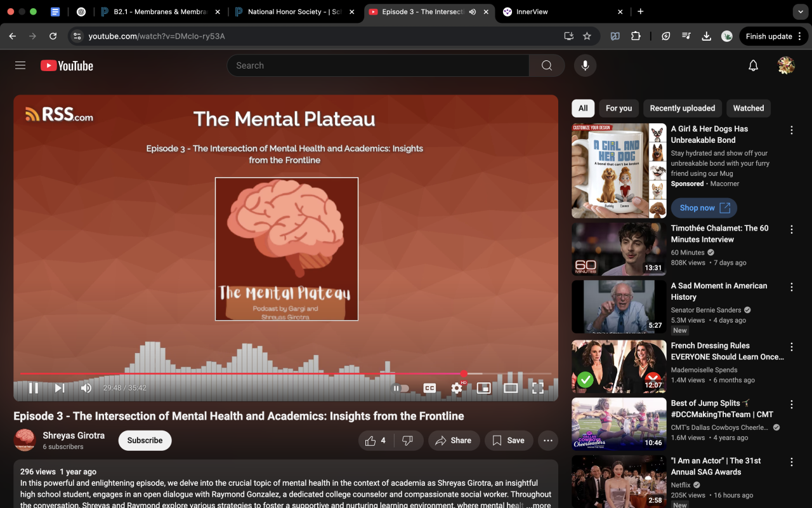The width and height of the screenshot is (812, 508).
Task: Bookmark this page with the star
Action: coord(587,36)
